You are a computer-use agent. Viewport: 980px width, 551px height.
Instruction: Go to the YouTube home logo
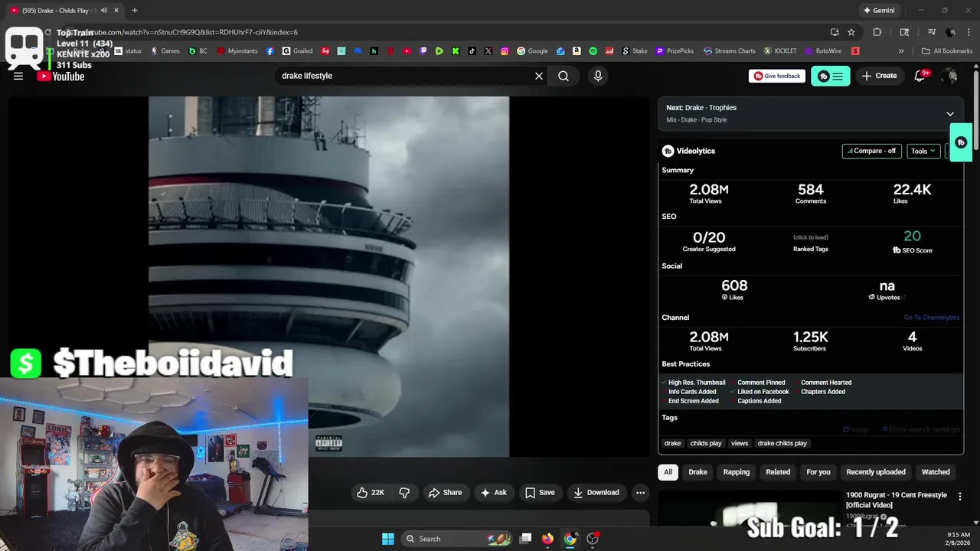[60, 76]
